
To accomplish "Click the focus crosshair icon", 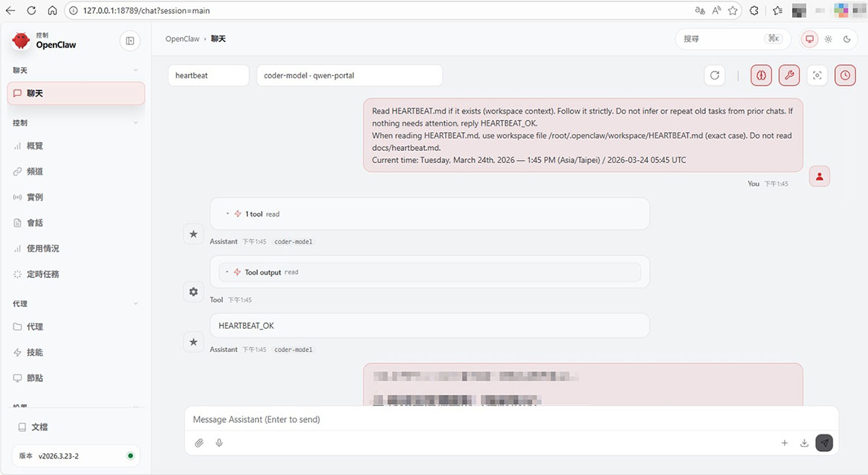I will (817, 75).
